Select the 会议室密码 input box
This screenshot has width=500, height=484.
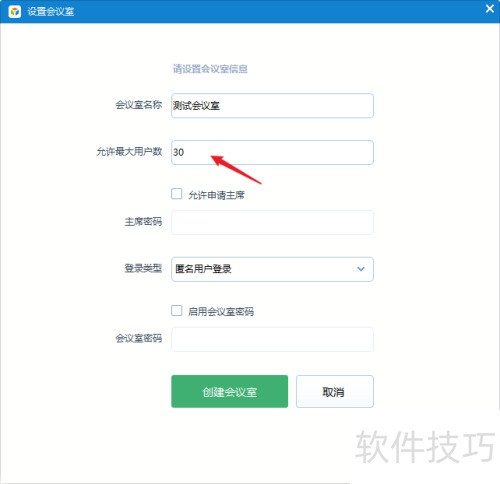pos(272,339)
